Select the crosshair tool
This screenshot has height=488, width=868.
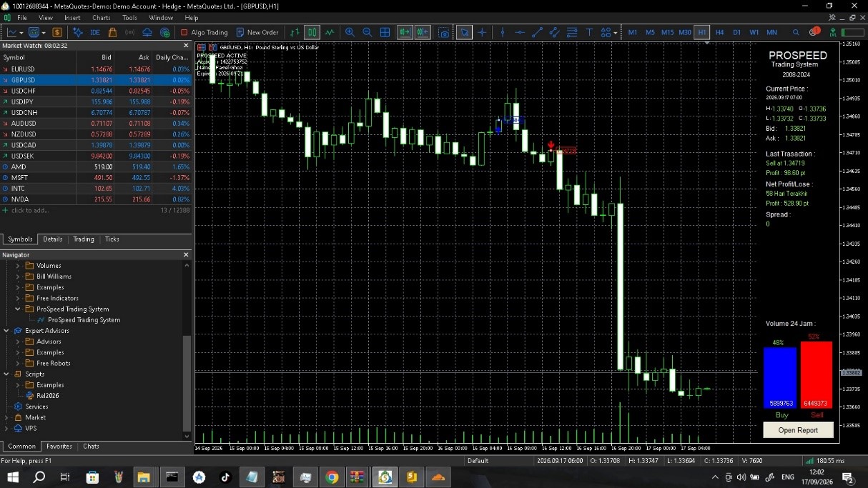click(x=482, y=32)
